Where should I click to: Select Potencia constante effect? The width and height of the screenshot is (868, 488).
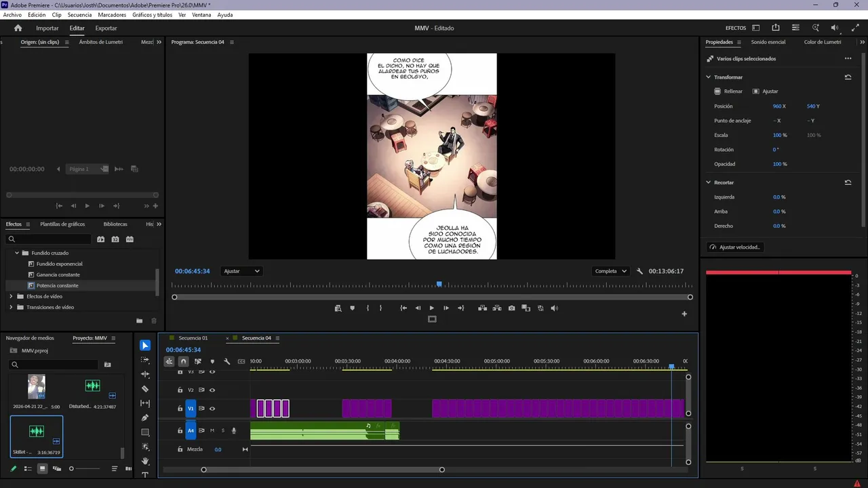tap(58, 285)
